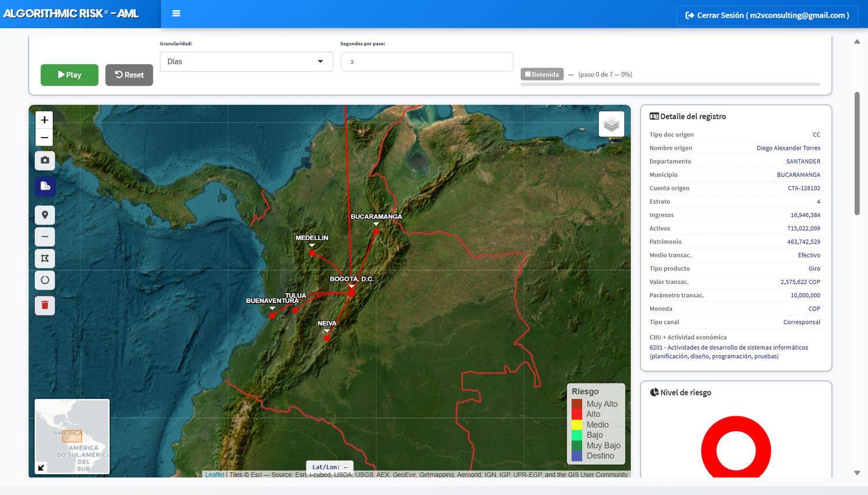The image size is (868, 495).
Task: Open the hamburger sidebar menu
Action: point(176,13)
